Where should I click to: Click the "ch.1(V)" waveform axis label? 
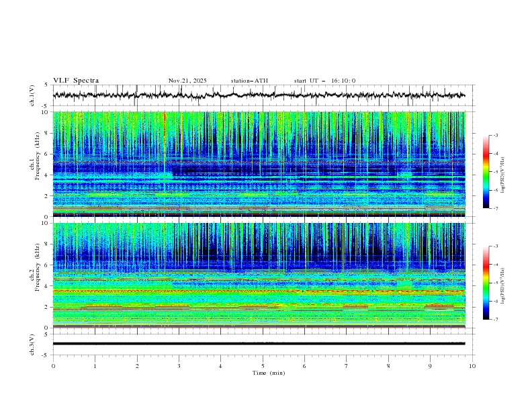[32, 95]
